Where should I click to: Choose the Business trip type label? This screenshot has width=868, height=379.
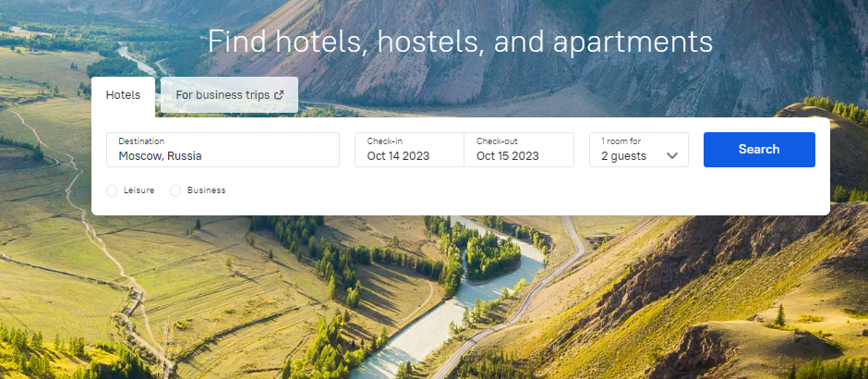207,190
